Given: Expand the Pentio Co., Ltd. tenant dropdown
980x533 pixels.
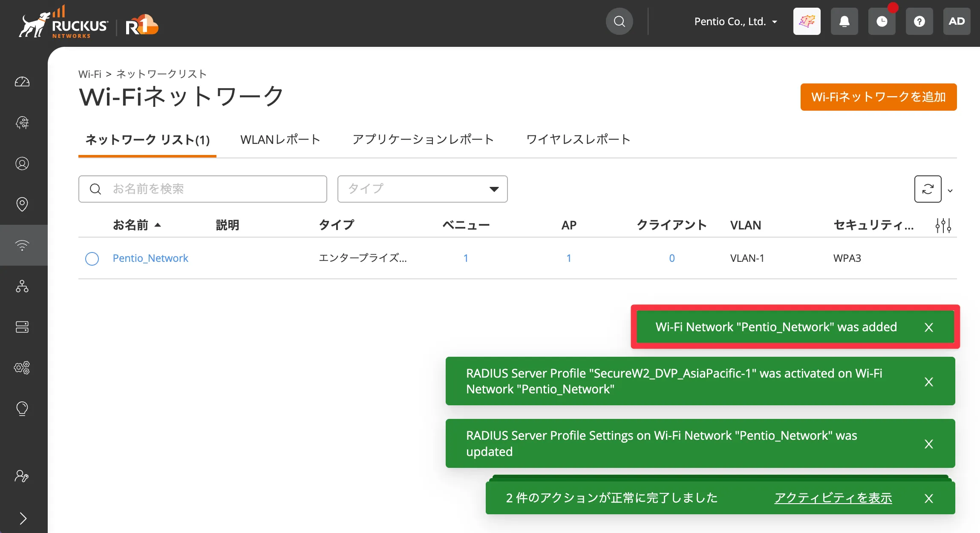Looking at the screenshot, I should point(736,21).
